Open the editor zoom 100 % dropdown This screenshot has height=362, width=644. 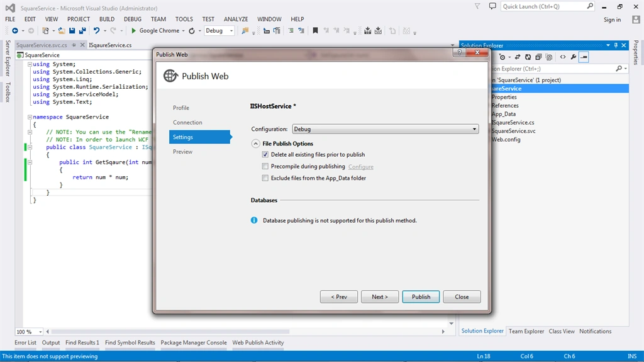40,332
